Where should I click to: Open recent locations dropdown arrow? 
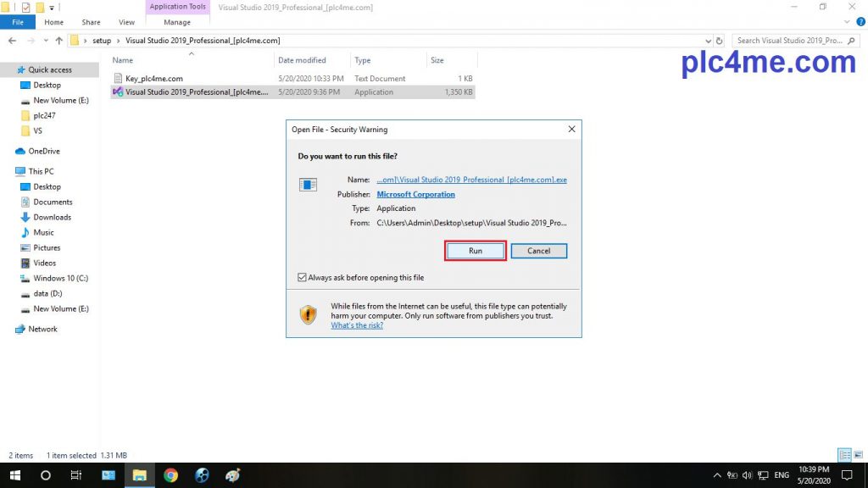point(45,41)
